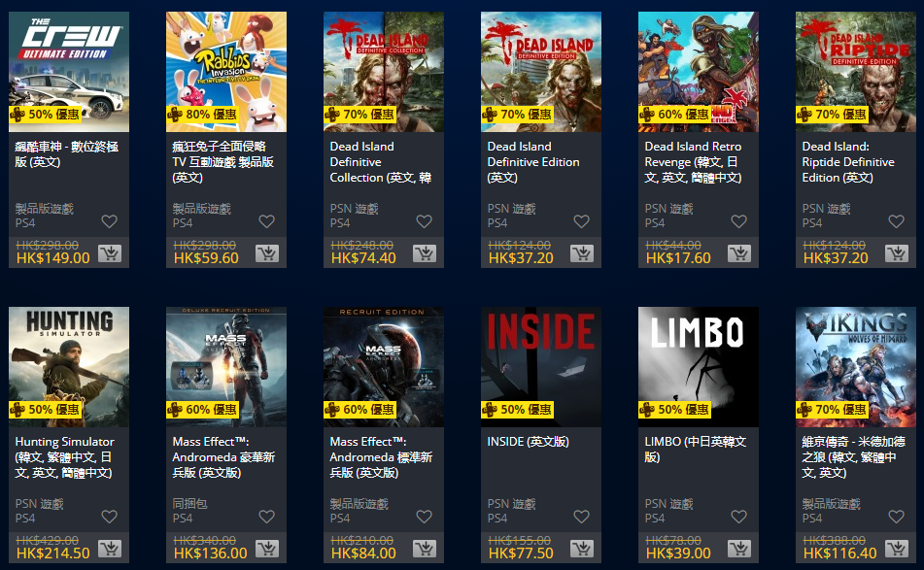Click the 80% discount badge on Rabbids Invasion
Viewport: 924px width, 570px height.
[x=203, y=115]
